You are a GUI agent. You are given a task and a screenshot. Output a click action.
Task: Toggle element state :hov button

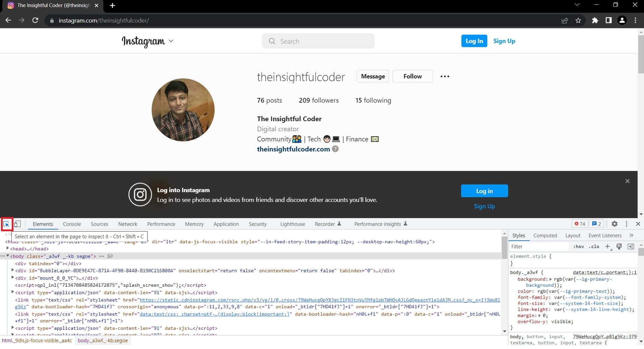point(579,247)
